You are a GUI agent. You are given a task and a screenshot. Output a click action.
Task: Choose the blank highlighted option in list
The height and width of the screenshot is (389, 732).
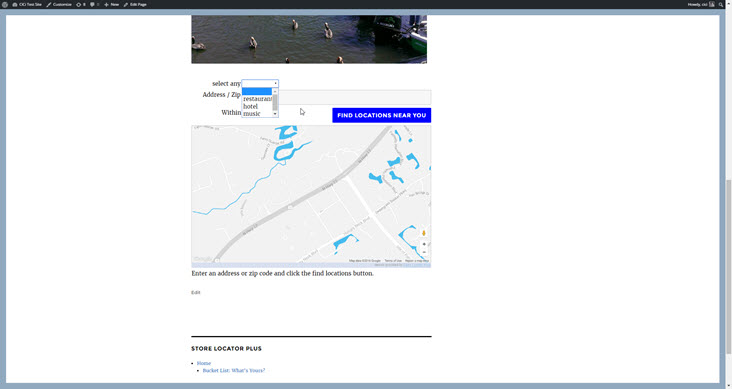(257, 92)
